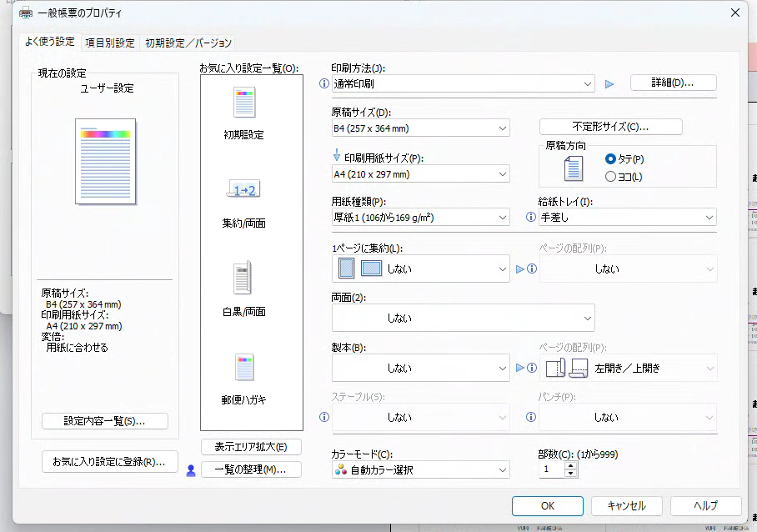
Task: Pick the 郵便ハガキ preset icon
Action: coord(244,367)
